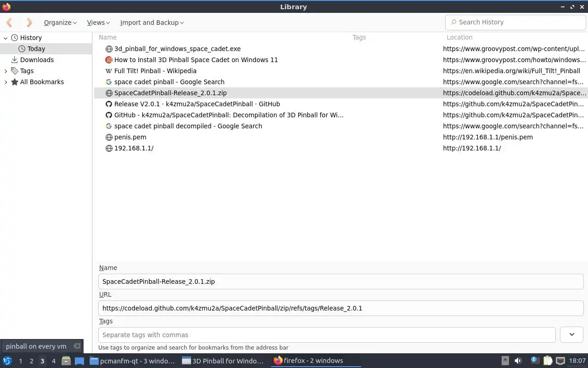Edit the URL field in details pane

(x=341, y=308)
